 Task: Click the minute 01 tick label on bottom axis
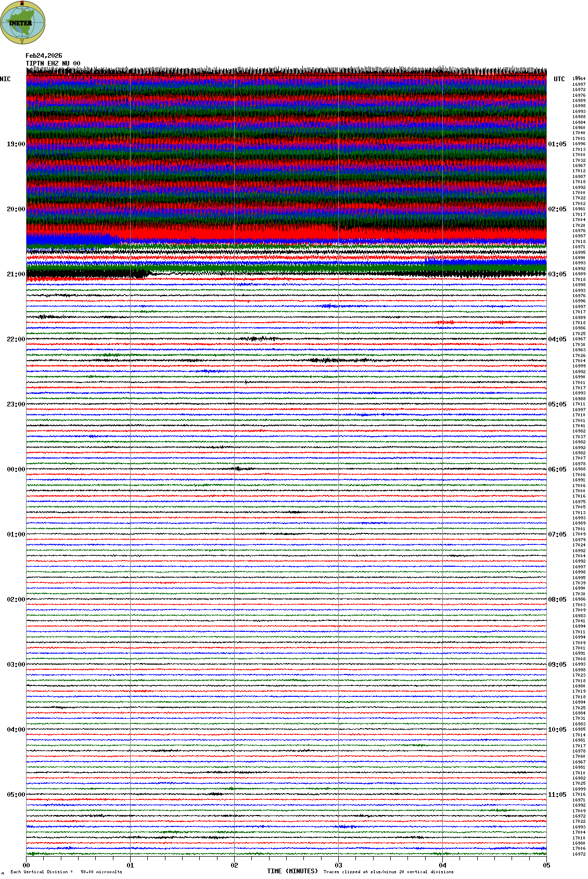tap(130, 865)
